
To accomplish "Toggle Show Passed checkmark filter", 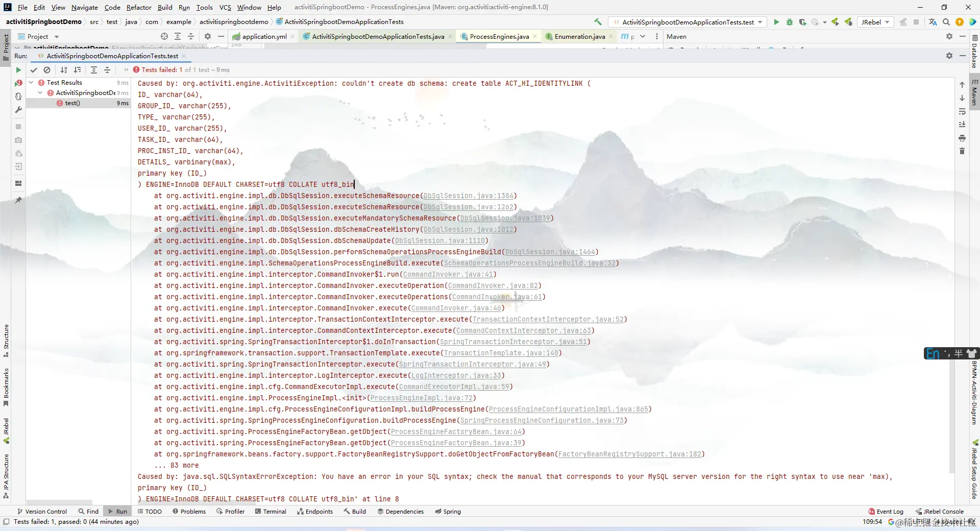I will [34, 70].
